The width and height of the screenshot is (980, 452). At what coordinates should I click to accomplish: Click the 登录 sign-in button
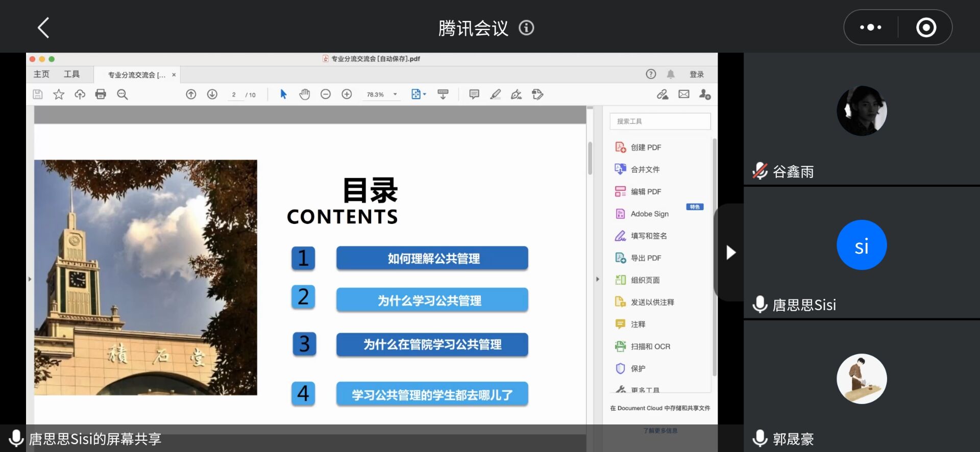[696, 74]
